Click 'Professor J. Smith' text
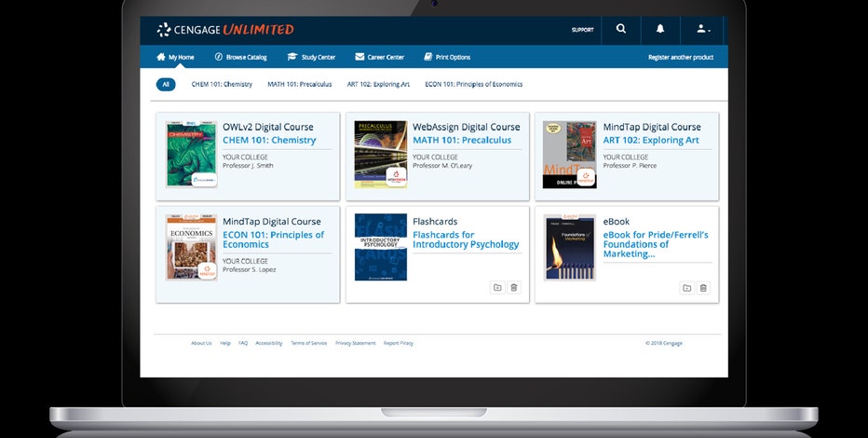The height and width of the screenshot is (438, 868). [248, 166]
